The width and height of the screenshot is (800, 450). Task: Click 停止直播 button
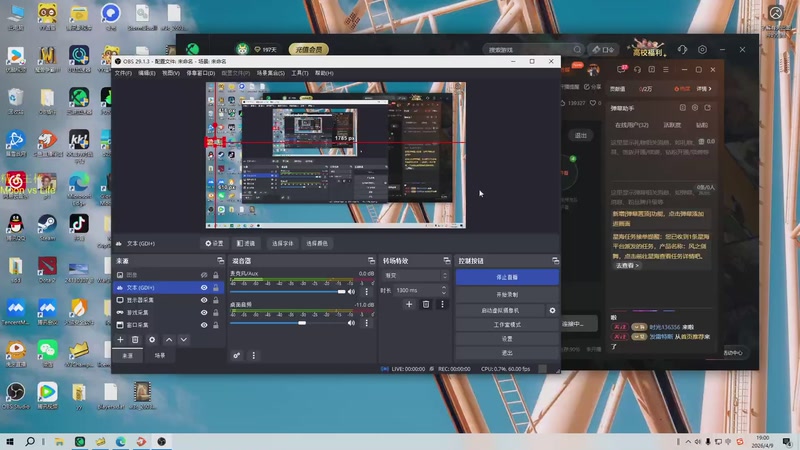507,277
